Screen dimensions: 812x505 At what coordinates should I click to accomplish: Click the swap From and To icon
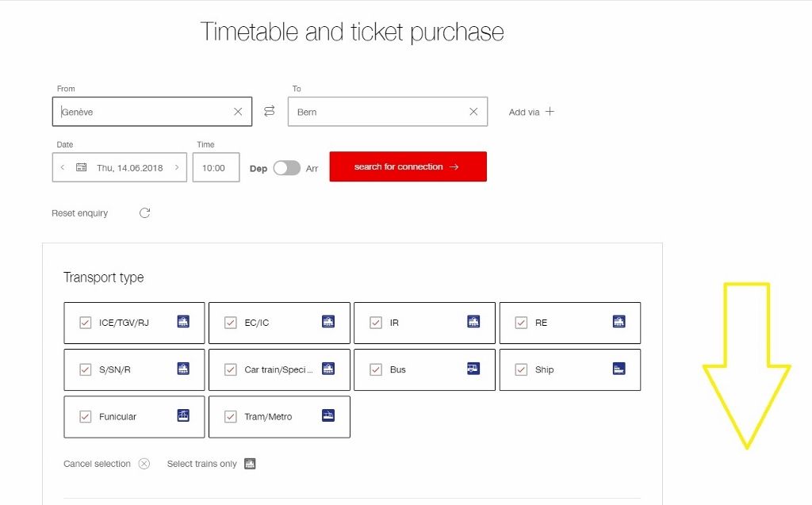tap(269, 111)
